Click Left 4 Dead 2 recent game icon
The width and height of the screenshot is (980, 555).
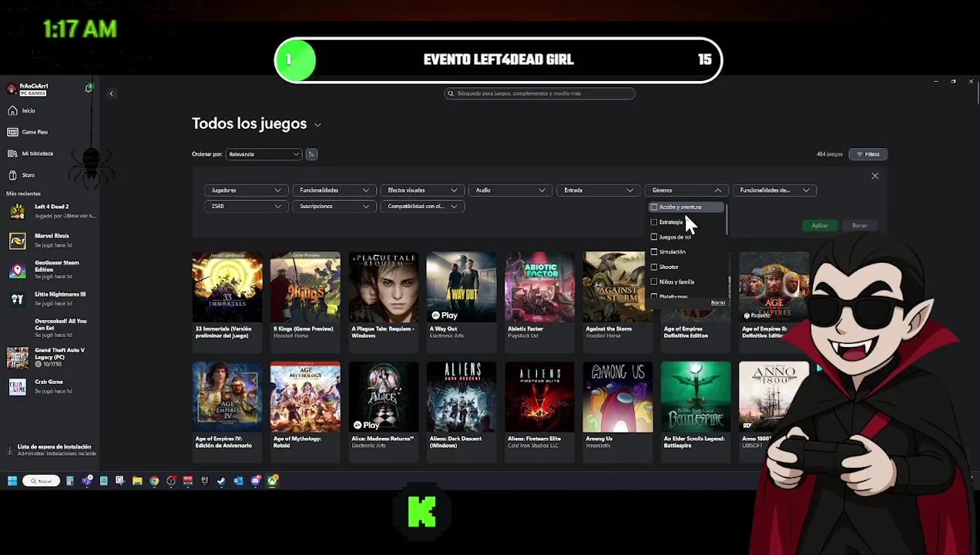coord(17,210)
